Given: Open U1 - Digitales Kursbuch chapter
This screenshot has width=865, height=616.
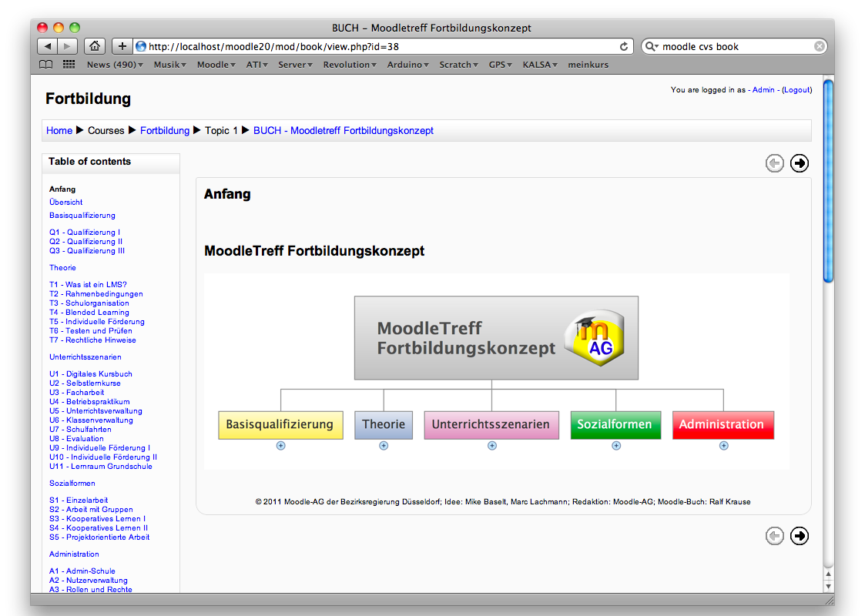Looking at the screenshot, I should [x=90, y=374].
